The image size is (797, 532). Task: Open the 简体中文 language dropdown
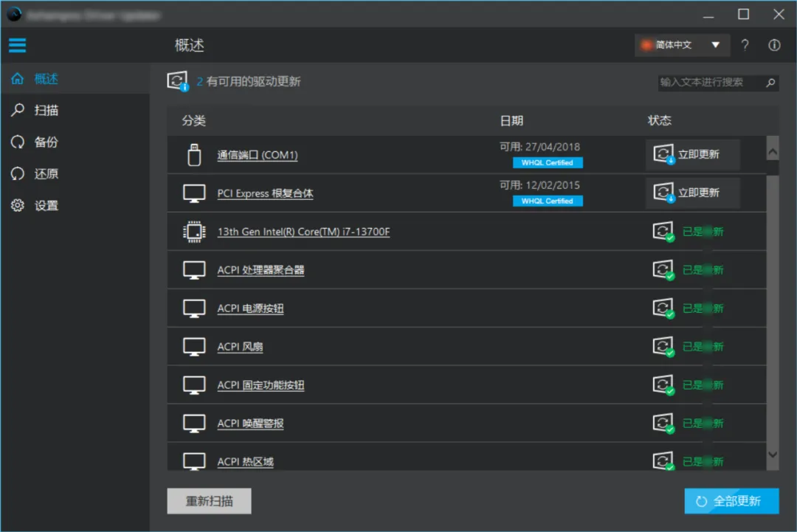[675, 45]
